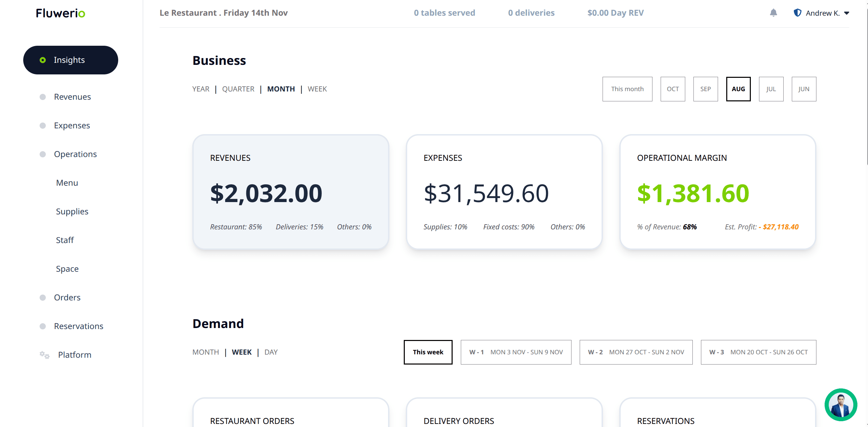
Task: Select the QUARTER business period
Action: 238,89
